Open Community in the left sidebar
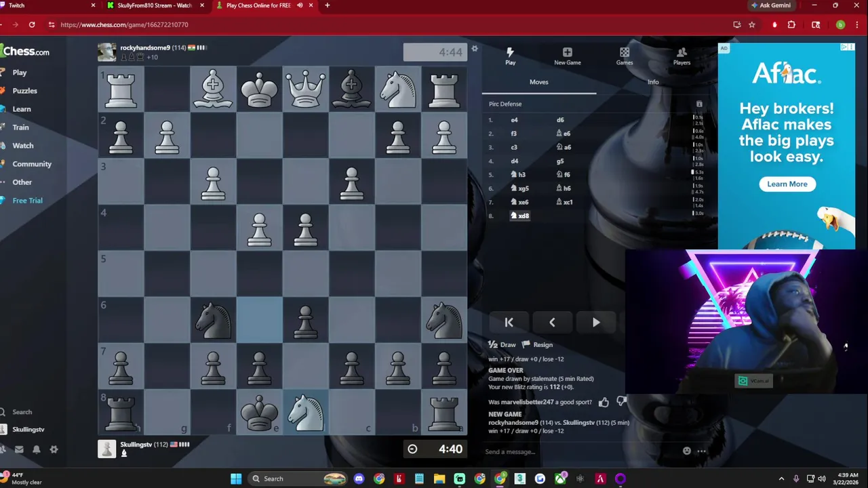The width and height of the screenshot is (868, 488). tap(32, 164)
